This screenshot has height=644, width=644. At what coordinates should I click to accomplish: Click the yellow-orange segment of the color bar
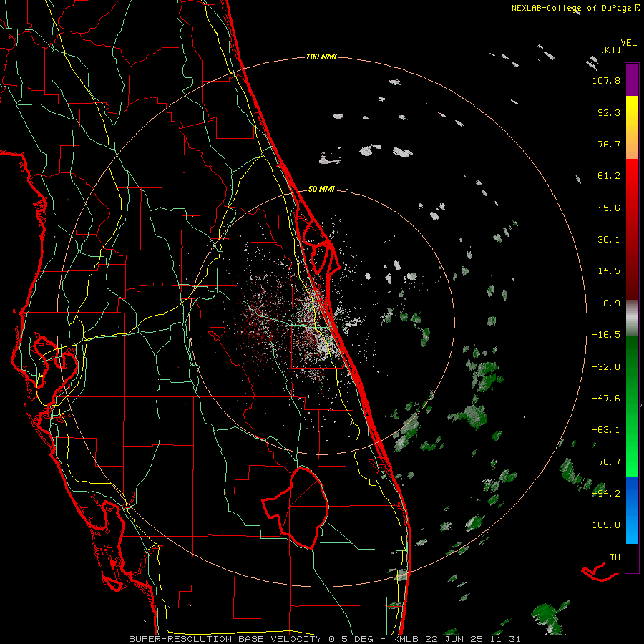pos(632,127)
